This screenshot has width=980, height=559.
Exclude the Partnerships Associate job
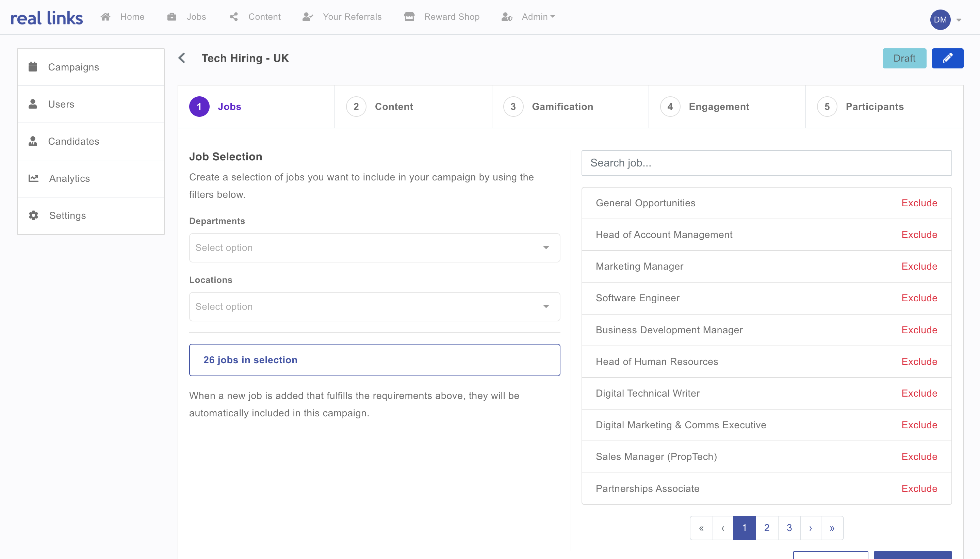click(x=919, y=488)
